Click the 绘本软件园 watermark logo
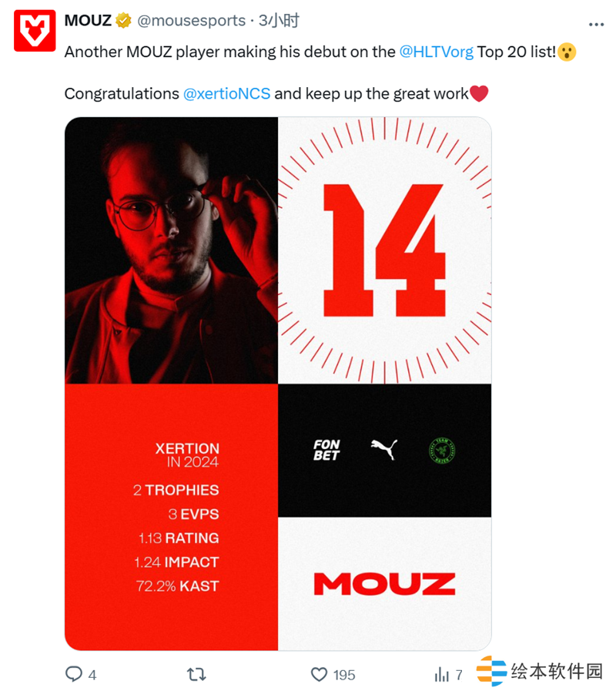The image size is (616, 691). pos(540,671)
